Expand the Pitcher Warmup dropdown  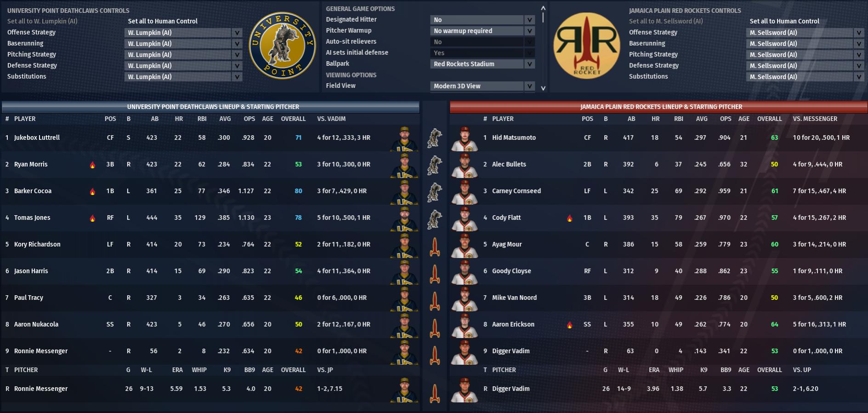coord(482,31)
